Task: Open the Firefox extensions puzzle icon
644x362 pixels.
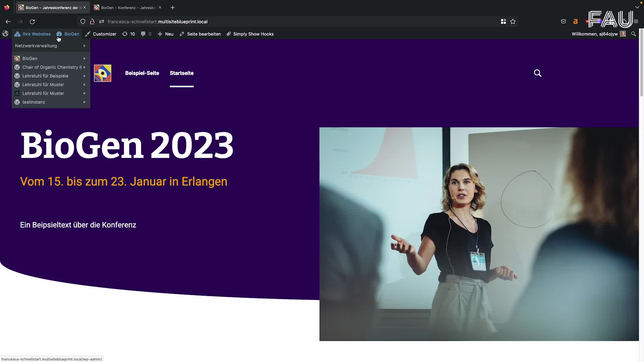Action: (503, 21)
